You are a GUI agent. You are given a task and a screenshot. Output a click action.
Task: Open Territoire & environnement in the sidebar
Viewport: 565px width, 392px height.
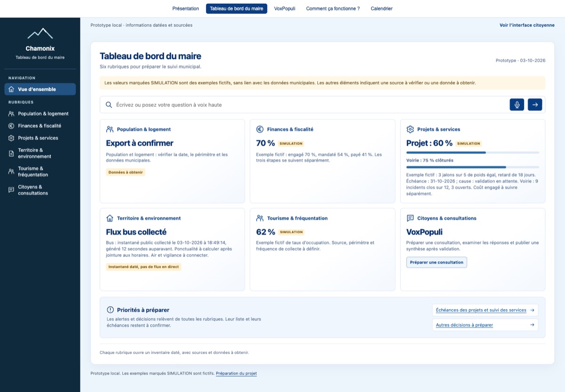(40, 153)
